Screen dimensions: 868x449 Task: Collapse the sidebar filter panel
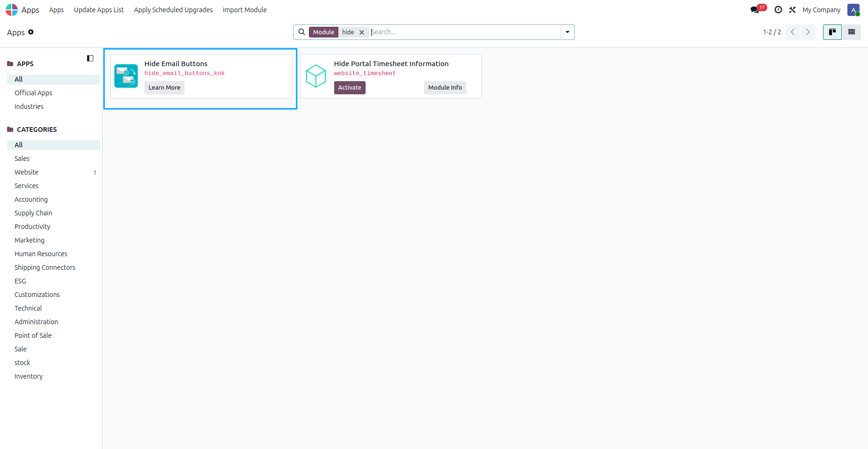[x=90, y=58]
